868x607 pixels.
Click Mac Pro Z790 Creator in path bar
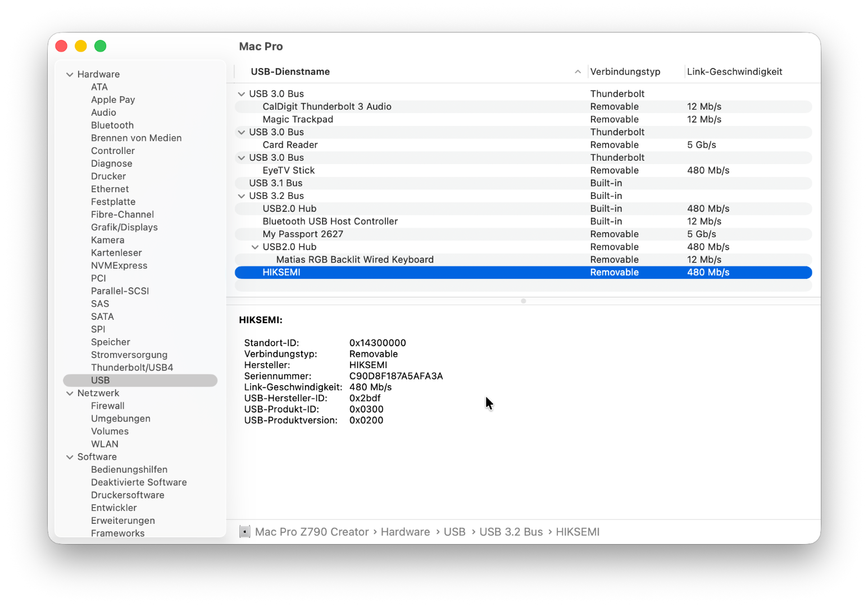point(312,532)
